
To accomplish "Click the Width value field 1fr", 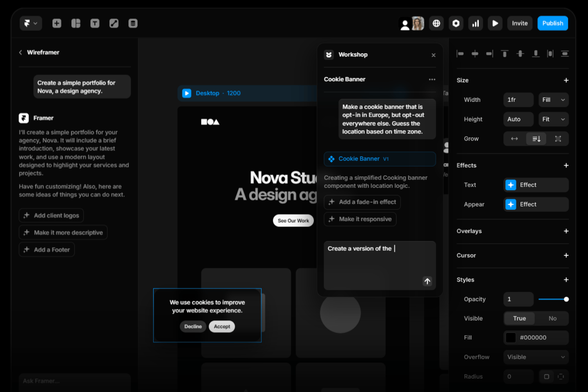I will pyautogui.click(x=518, y=100).
